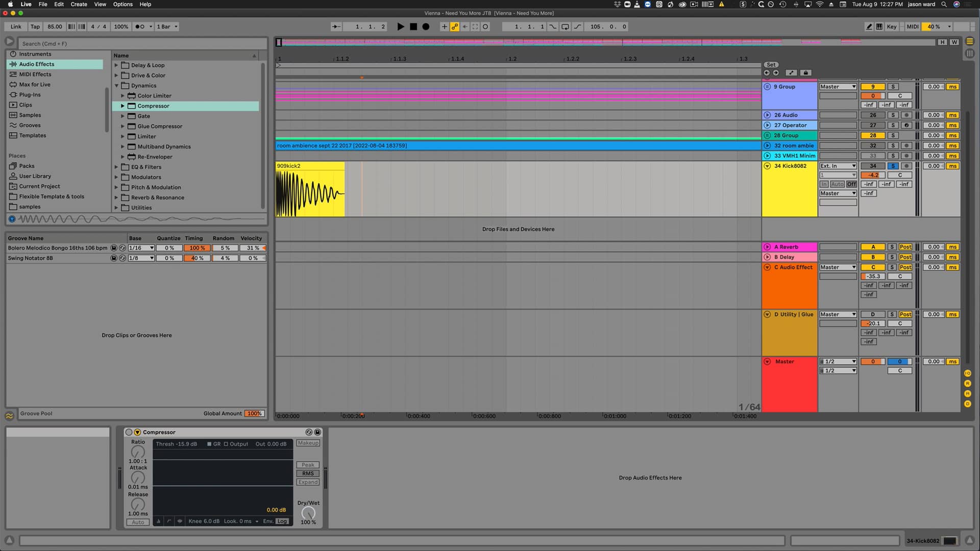Click the Arrangement Record button

426,27
